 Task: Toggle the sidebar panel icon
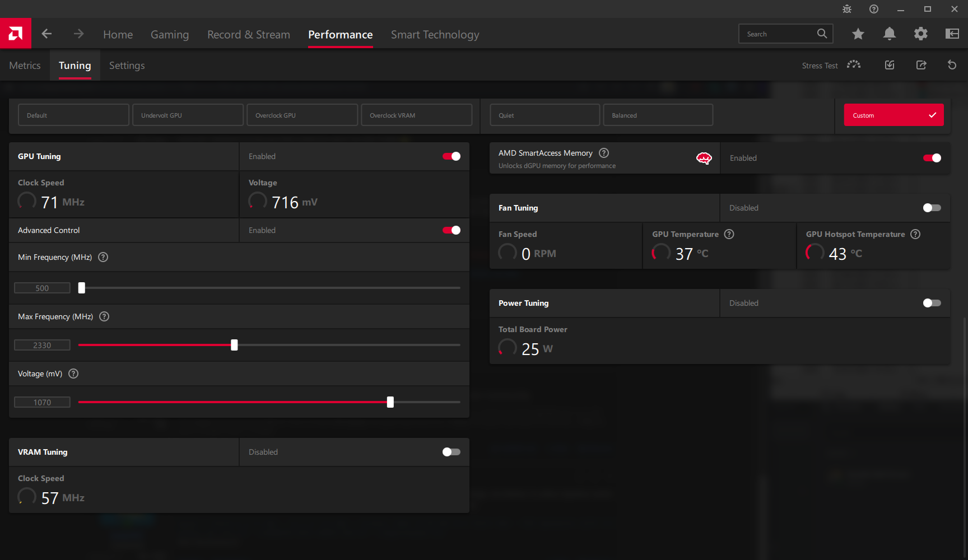click(x=952, y=34)
